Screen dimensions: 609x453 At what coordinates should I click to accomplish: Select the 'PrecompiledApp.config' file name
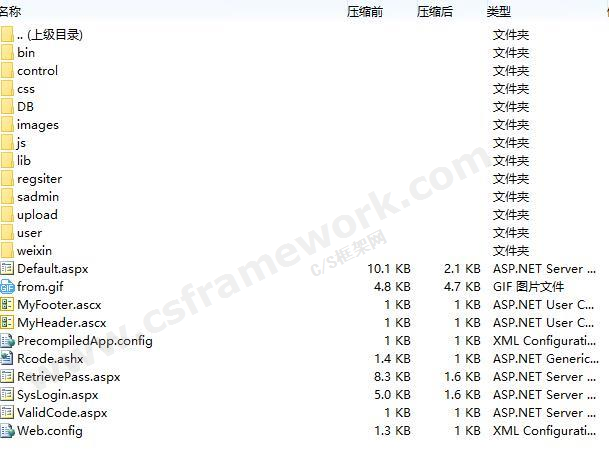pyautogui.click(x=85, y=341)
